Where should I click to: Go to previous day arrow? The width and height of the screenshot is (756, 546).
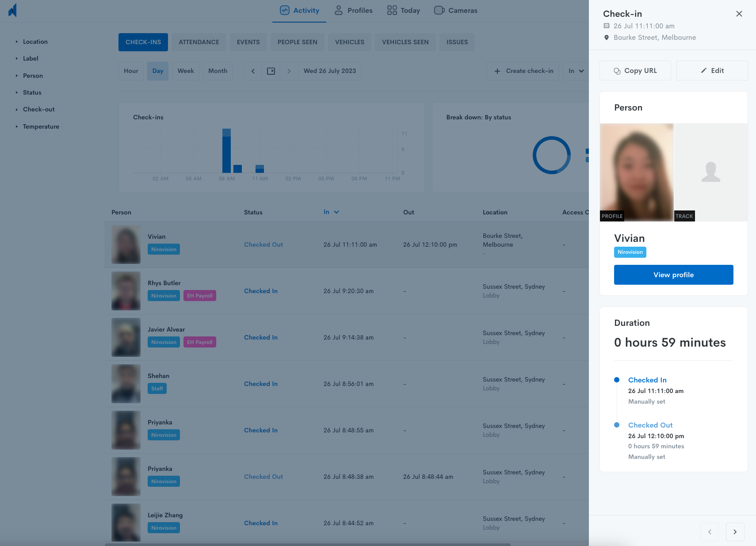[253, 71]
